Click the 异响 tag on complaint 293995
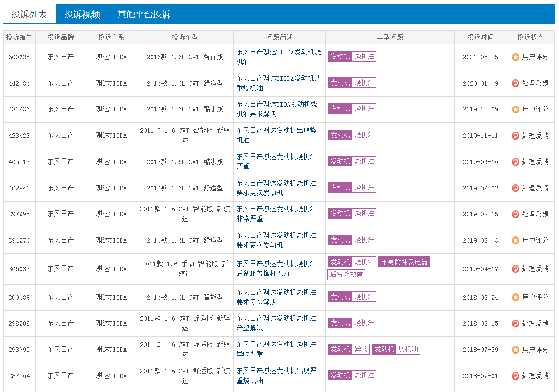This screenshot has width=559, height=392. 360,349
